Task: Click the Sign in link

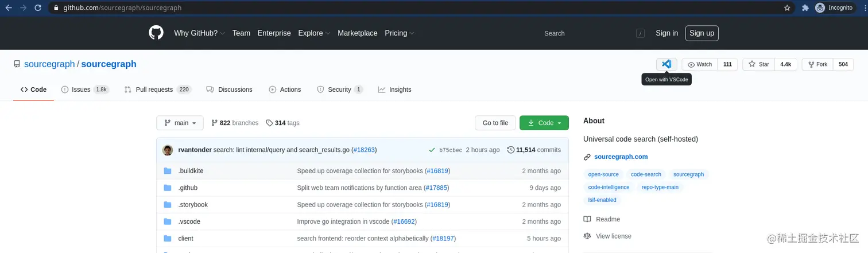Action: pyautogui.click(x=666, y=33)
